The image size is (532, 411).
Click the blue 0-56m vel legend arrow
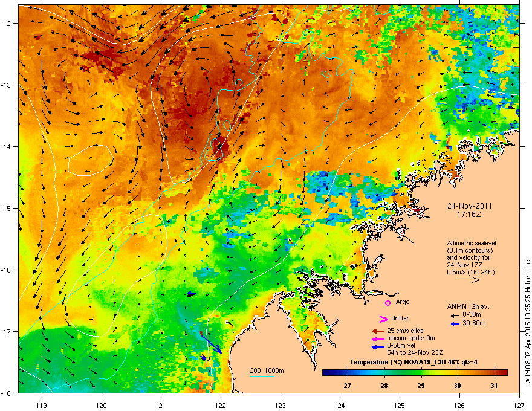[378, 346]
